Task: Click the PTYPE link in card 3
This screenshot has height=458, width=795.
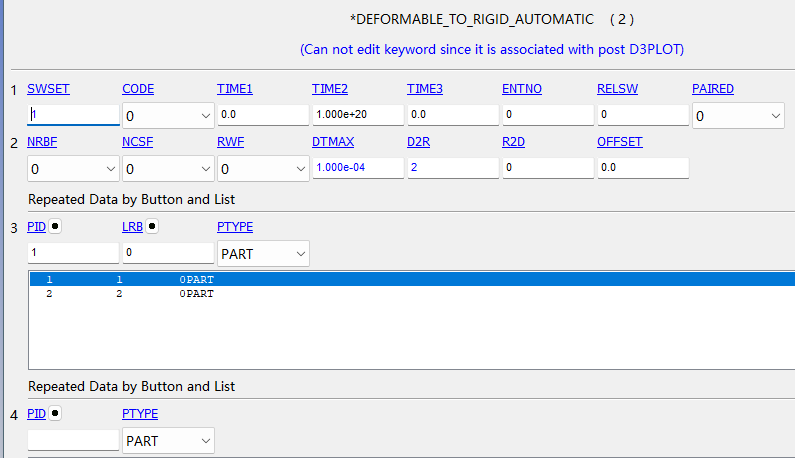Action: [x=235, y=227]
